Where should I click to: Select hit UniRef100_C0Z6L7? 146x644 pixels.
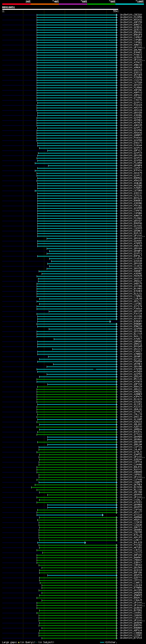131,500
